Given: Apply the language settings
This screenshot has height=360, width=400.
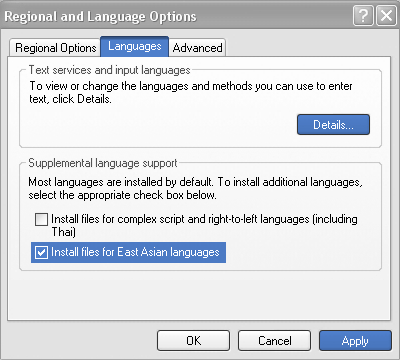Looking at the screenshot, I should click(x=355, y=341).
